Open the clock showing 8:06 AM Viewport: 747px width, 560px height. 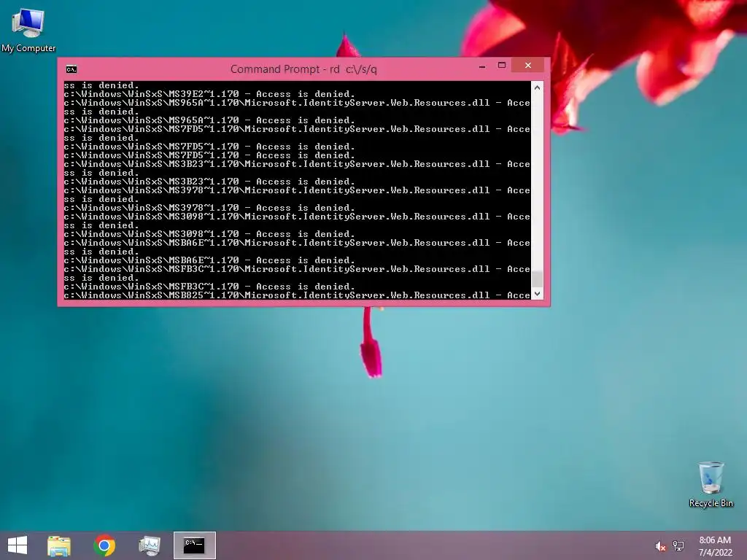[x=715, y=545]
